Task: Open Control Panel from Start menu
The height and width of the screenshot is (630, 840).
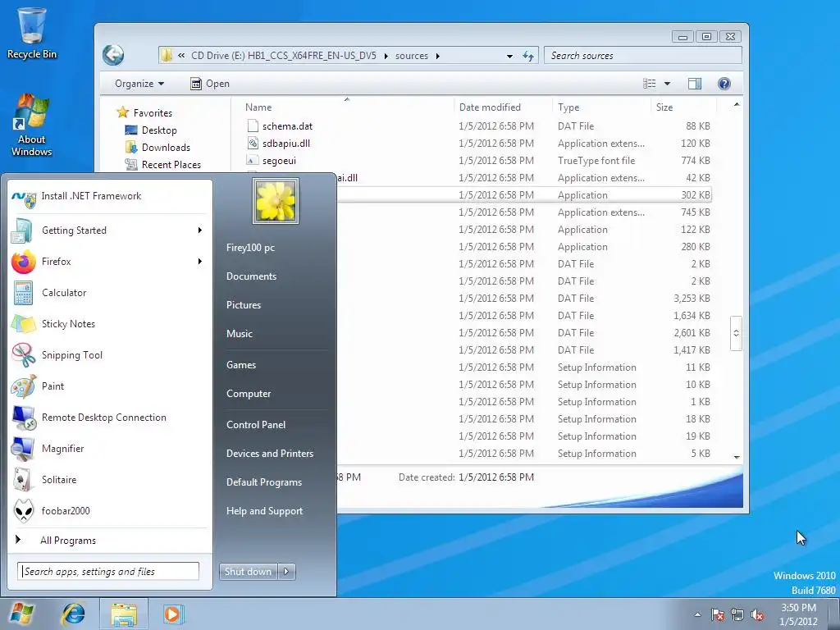Action: coord(256,425)
